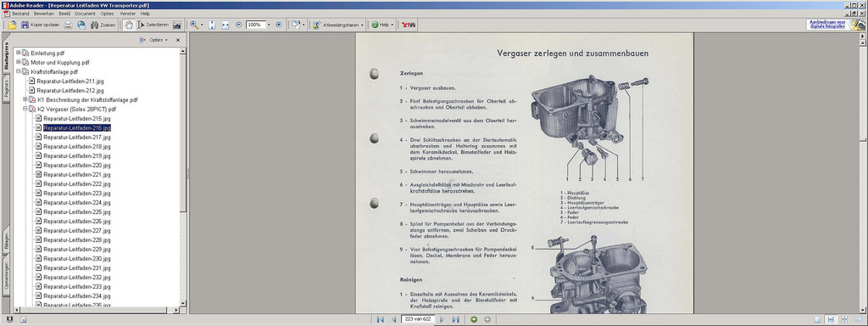The width and height of the screenshot is (868, 326).
Task: Expand K1 Beschreibung der Kraftstoffanlage.pdf
Action: tap(25, 99)
